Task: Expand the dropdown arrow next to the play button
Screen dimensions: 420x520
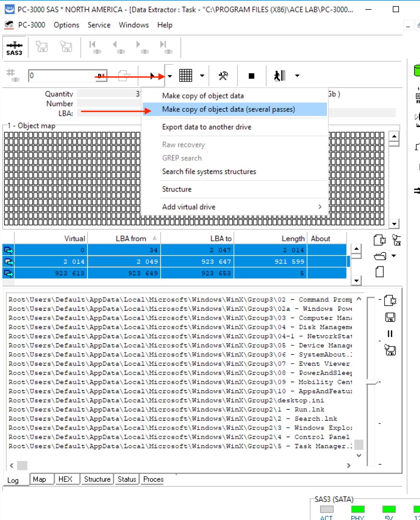Action: (170, 76)
